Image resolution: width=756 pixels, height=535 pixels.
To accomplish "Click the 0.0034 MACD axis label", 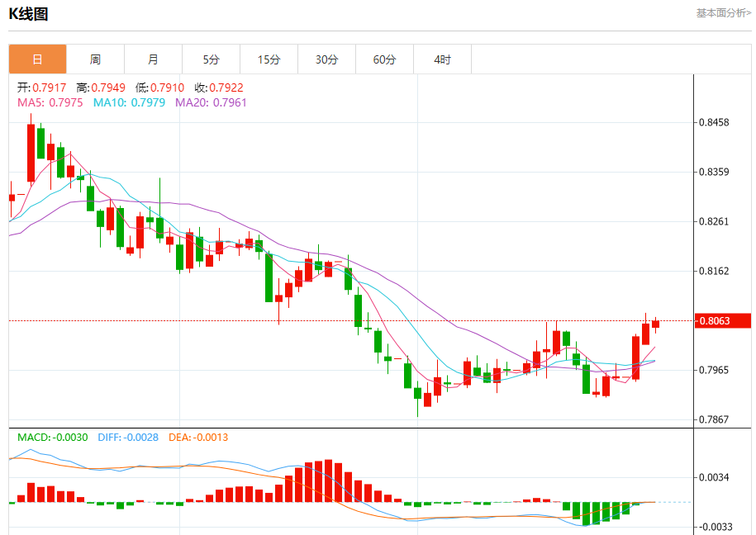I will (x=714, y=478).
